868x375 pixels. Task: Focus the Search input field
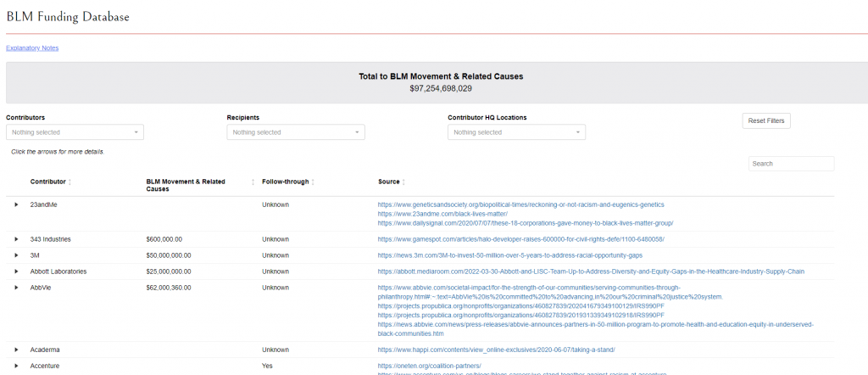tap(791, 164)
